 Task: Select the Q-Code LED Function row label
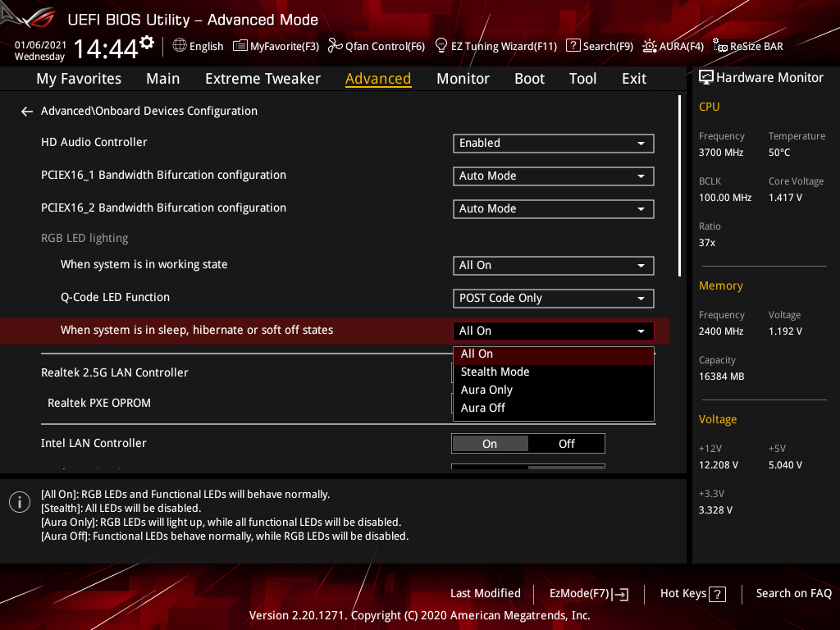[x=115, y=297]
